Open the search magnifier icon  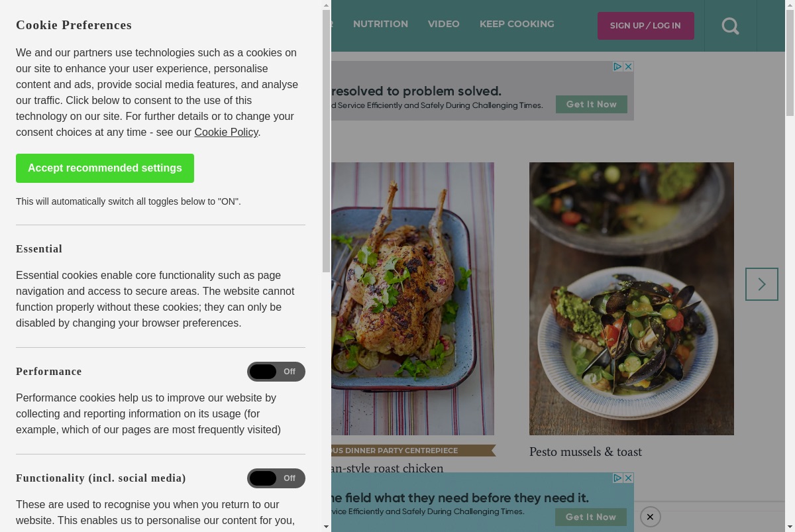click(x=730, y=26)
